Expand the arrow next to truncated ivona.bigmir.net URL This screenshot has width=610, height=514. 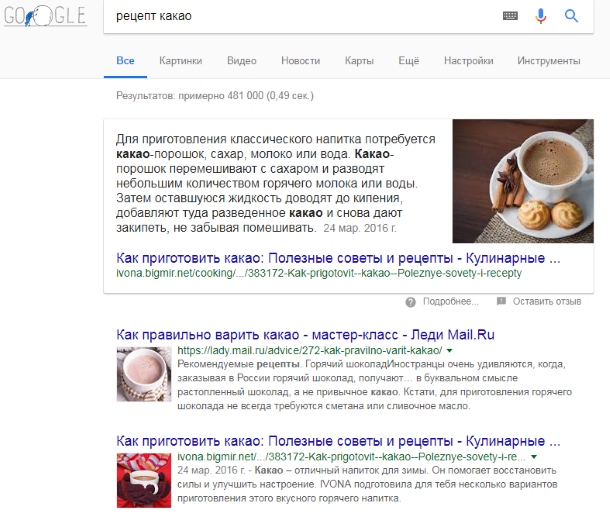pyautogui.click(x=534, y=457)
